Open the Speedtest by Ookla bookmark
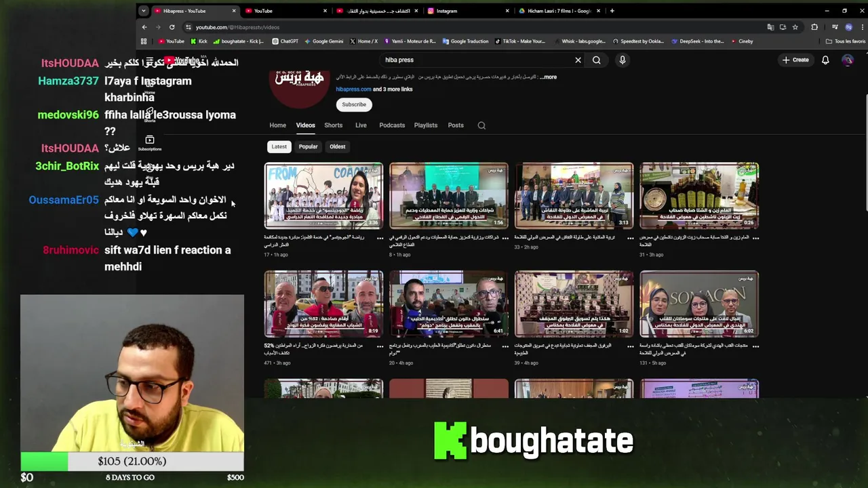This screenshot has height=488, width=868. pos(638,41)
